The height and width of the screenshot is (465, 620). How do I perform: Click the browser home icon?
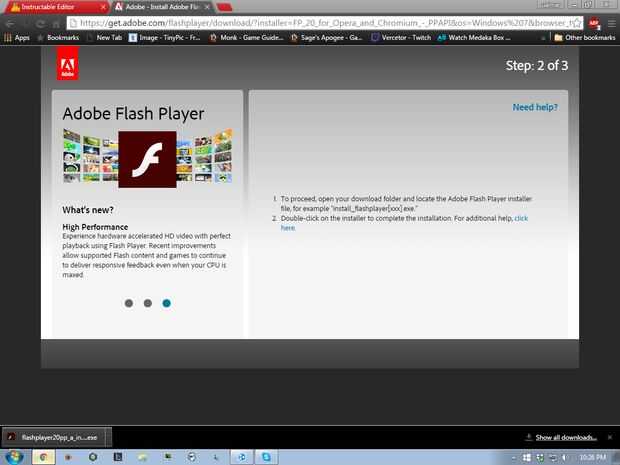tap(56, 23)
